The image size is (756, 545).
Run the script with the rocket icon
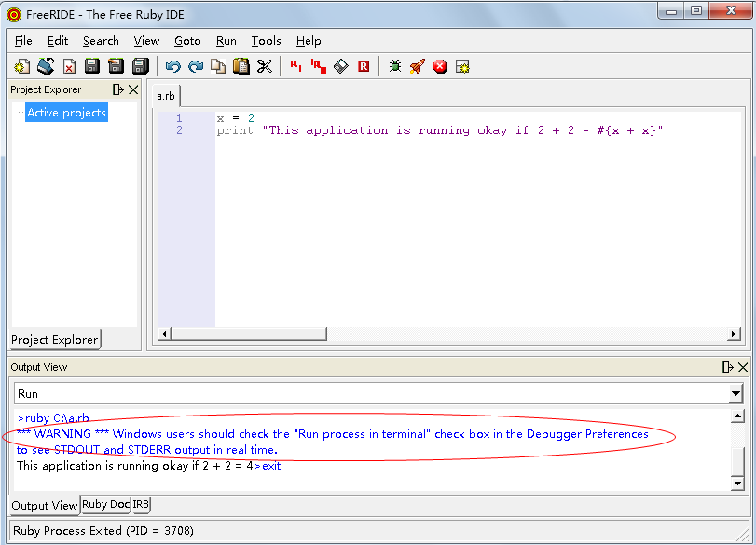point(418,66)
